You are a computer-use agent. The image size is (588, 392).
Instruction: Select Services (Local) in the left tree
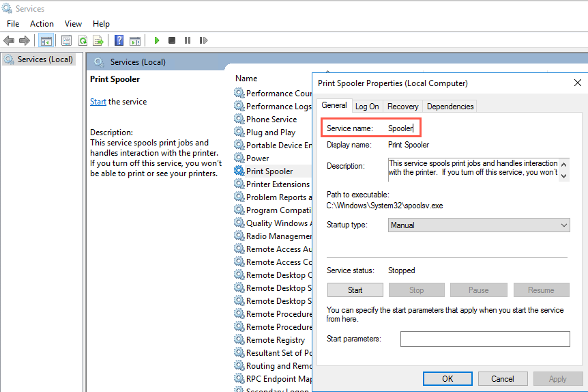39,59
